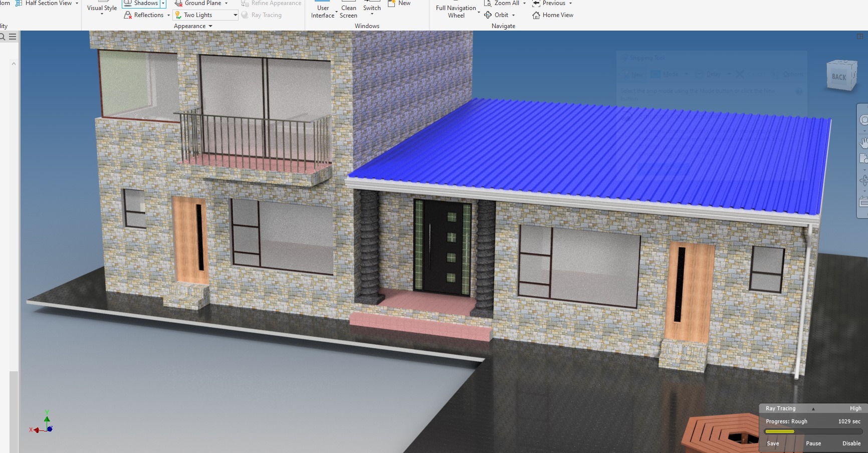Click the ViewCube BACK face
Screen dimensions: 868x453
(x=839, y=77)
